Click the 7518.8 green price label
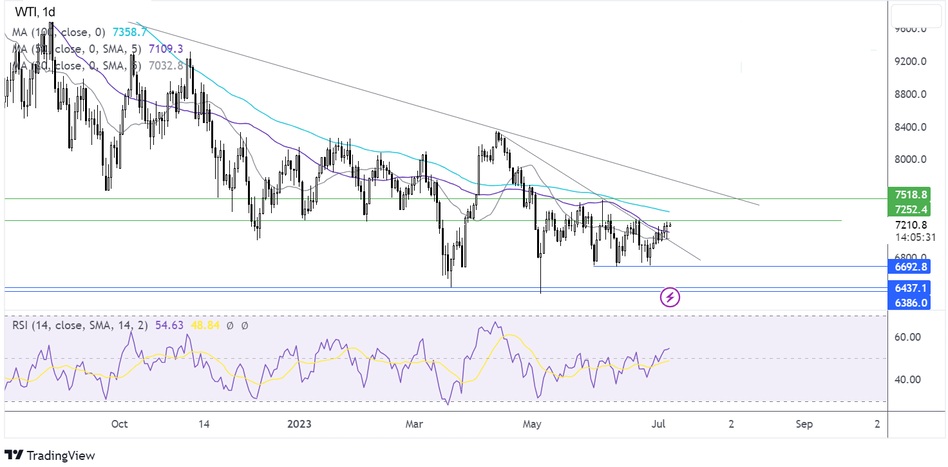Viewport: 948px width, 467px height. [x=911, y=193]
